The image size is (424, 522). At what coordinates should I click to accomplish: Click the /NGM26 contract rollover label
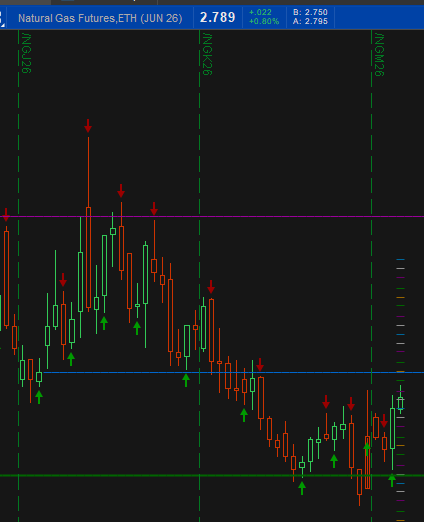point(379,54)
